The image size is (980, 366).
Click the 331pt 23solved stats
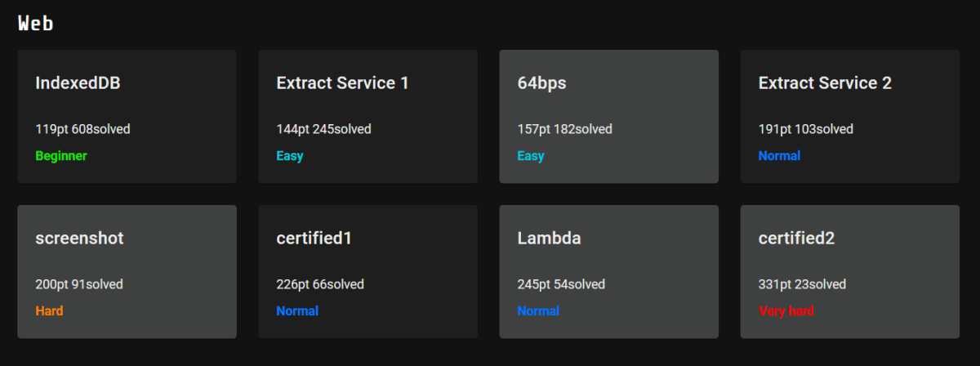pyautogui.click(x=802, y=284)
